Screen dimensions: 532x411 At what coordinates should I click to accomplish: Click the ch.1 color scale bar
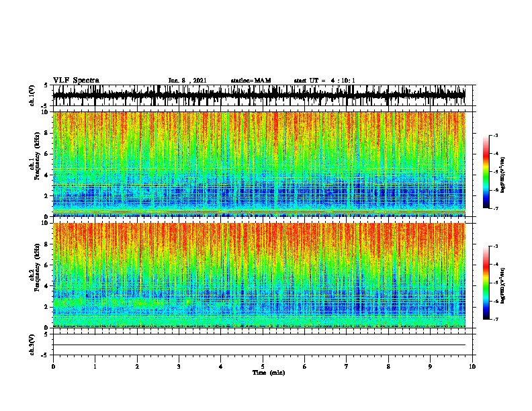[x=486, y=172]
